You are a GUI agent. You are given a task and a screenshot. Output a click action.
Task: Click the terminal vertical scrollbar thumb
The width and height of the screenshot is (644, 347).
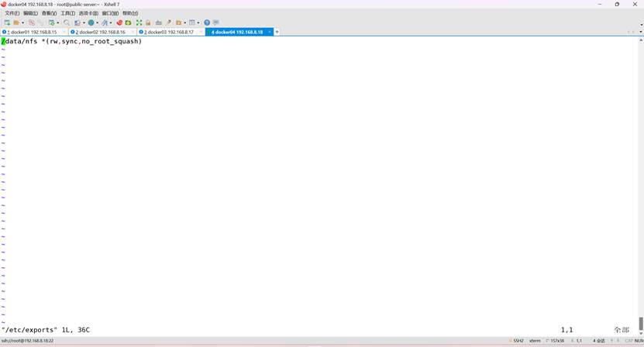pyautogui.click(x=641, y=323)
